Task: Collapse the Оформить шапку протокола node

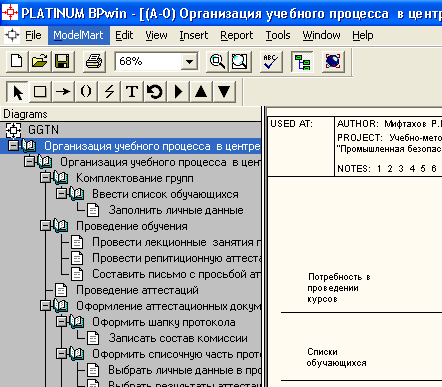Action: pos(61,322)
